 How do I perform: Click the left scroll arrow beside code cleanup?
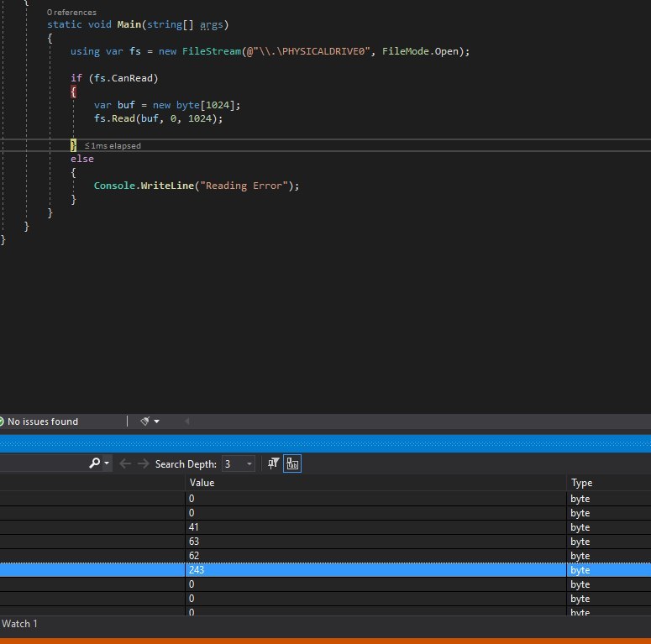(186, 421)
